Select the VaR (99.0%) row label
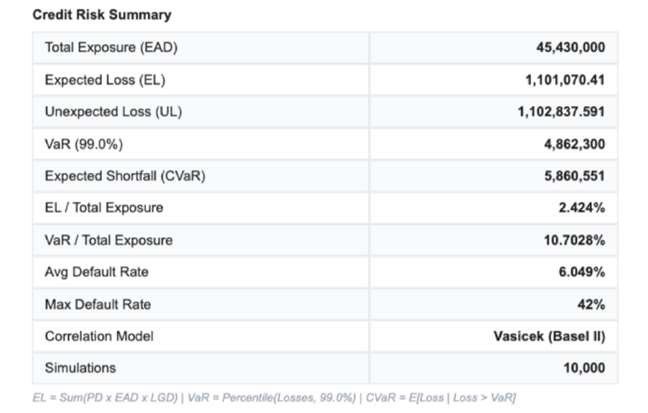 [x=86, y=144]
